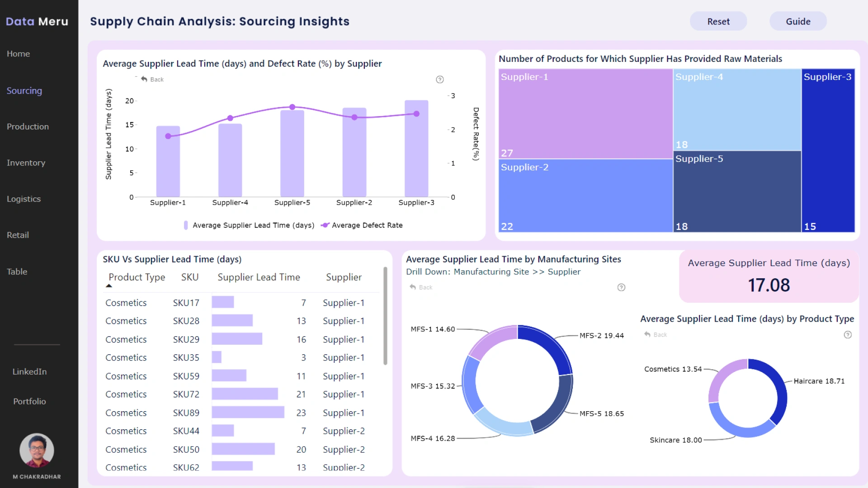Select Supplier-2 tile in treemap
This screenshot has width=868, height=488.
click(x=585, y=196)
